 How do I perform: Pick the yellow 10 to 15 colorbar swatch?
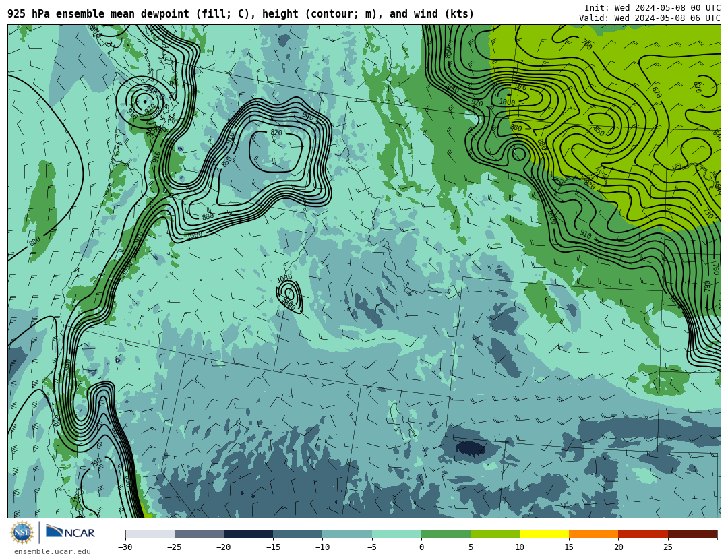pyautogui.click(x=545, y=534)
